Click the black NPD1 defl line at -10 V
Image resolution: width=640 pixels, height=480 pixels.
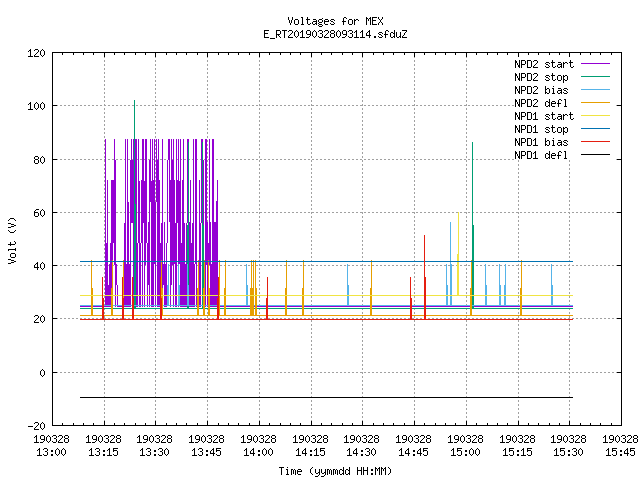[x=327, y=398]
